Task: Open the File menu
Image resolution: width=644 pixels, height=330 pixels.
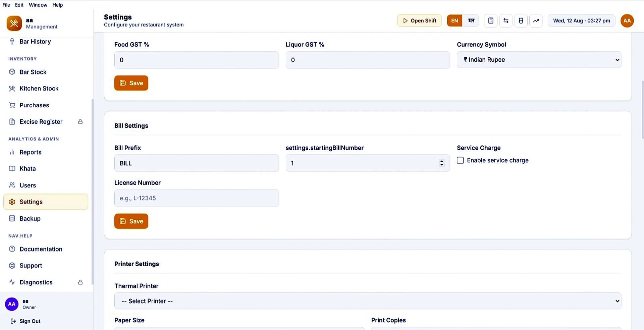Action: [6, 5]
